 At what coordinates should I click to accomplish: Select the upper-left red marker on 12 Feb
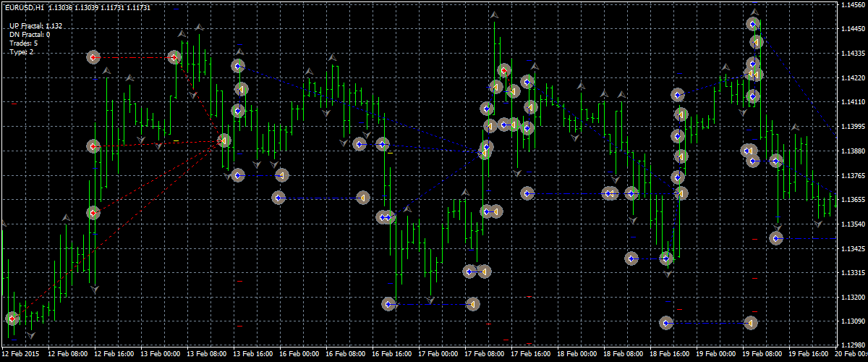[93, 57]
